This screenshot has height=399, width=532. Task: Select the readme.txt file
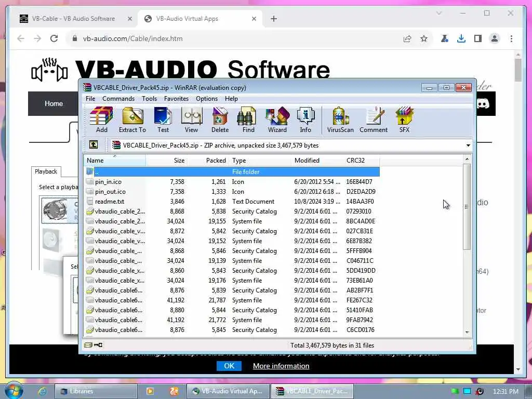pos(232,201)
